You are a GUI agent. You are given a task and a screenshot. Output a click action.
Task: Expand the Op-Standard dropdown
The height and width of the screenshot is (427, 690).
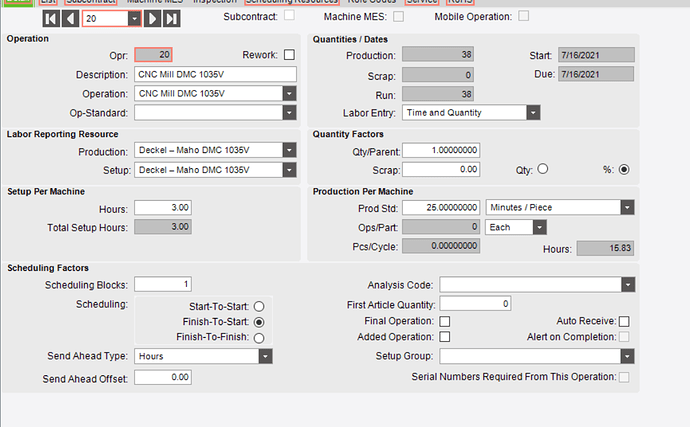(x=289, y=113)
